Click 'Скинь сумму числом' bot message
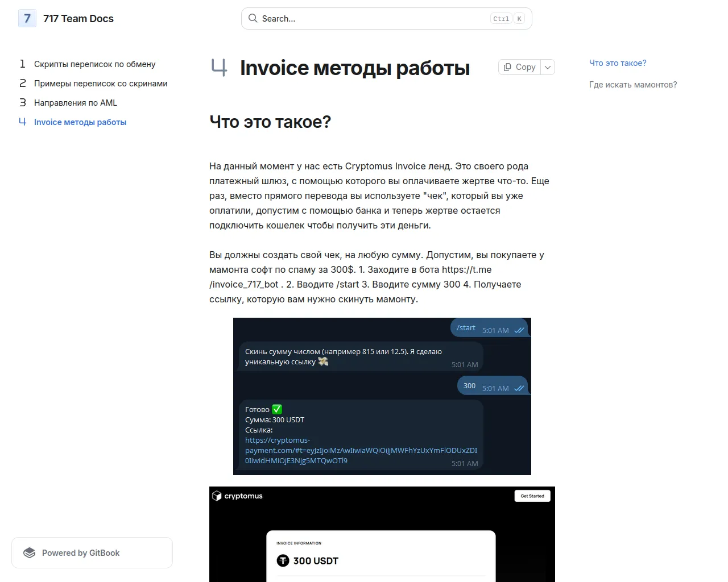The width and height of the screenshot is (728, 582). click(x=361, y=357)
